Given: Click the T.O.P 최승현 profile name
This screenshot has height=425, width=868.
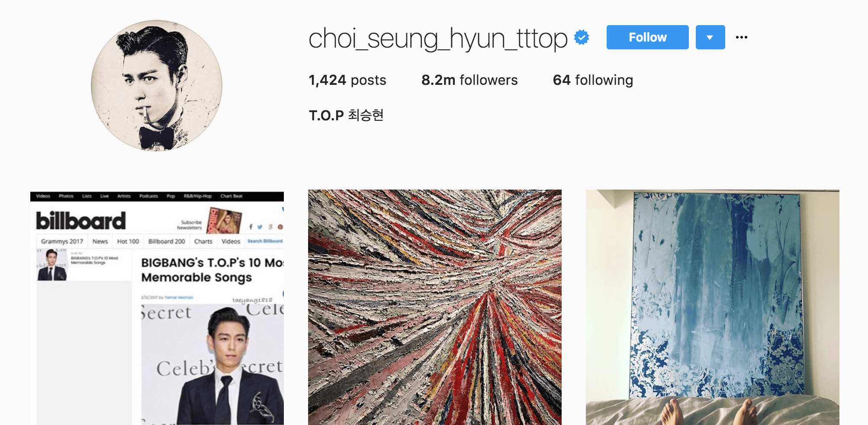Looking at the screenshot, I should 346,115.
